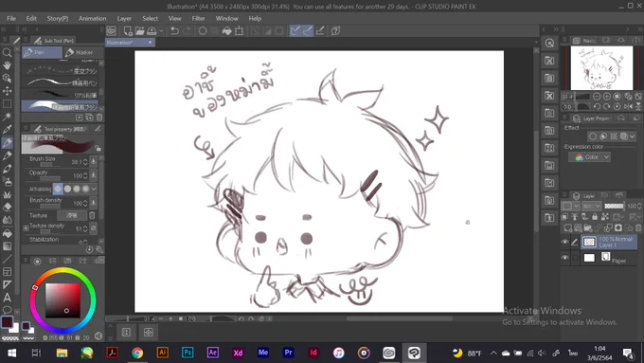This screenshot has width=644, height=363.
Task: Click the New document icon
Action: (128, 31)
